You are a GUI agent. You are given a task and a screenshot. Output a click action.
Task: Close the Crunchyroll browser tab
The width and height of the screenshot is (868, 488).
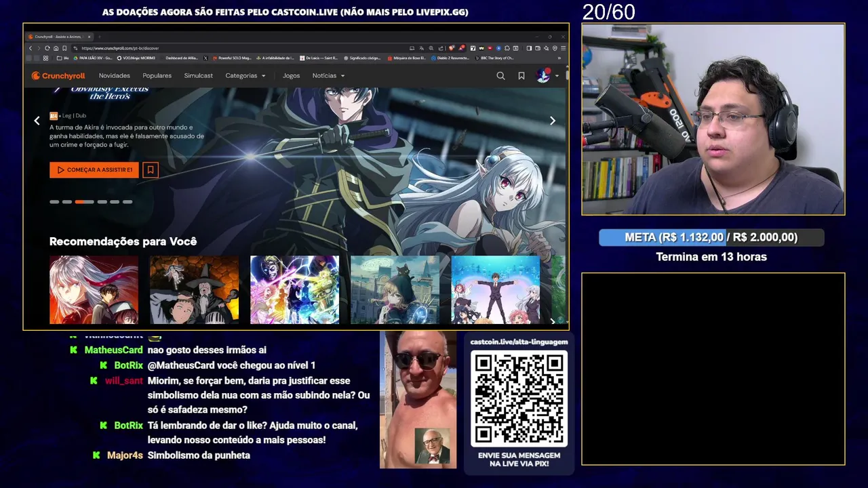tap(90, 37)
